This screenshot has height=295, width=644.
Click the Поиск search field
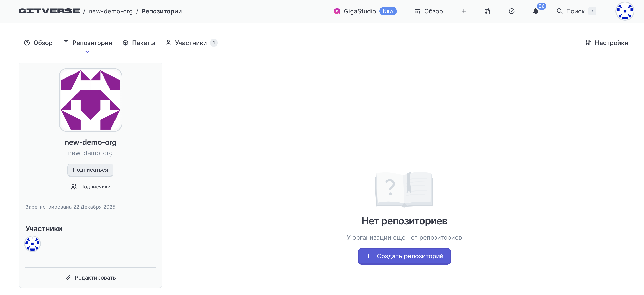[575, 11]
